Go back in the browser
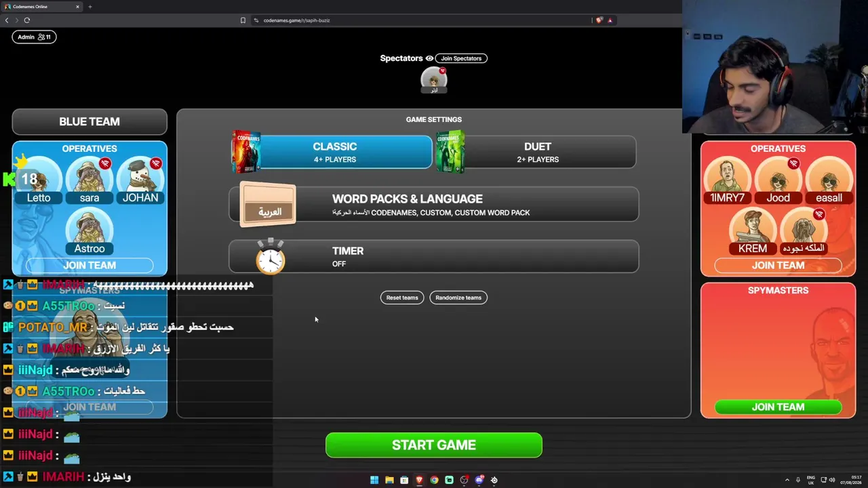868x488 pixels. [7, 20]
